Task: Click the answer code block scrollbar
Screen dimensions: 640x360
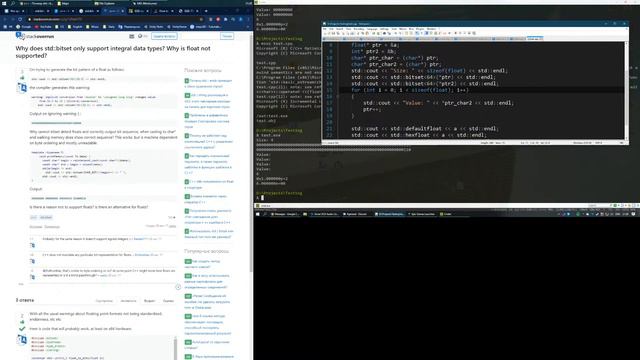Action: click(176, 348)
